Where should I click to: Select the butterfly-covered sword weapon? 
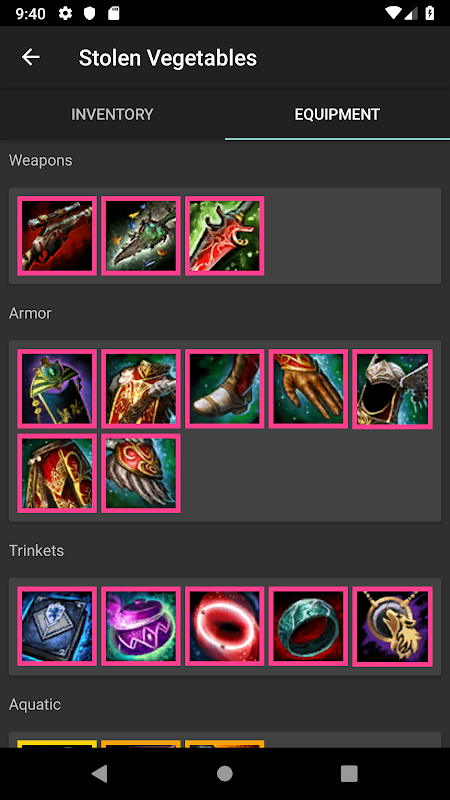click(x=141, y=236)
